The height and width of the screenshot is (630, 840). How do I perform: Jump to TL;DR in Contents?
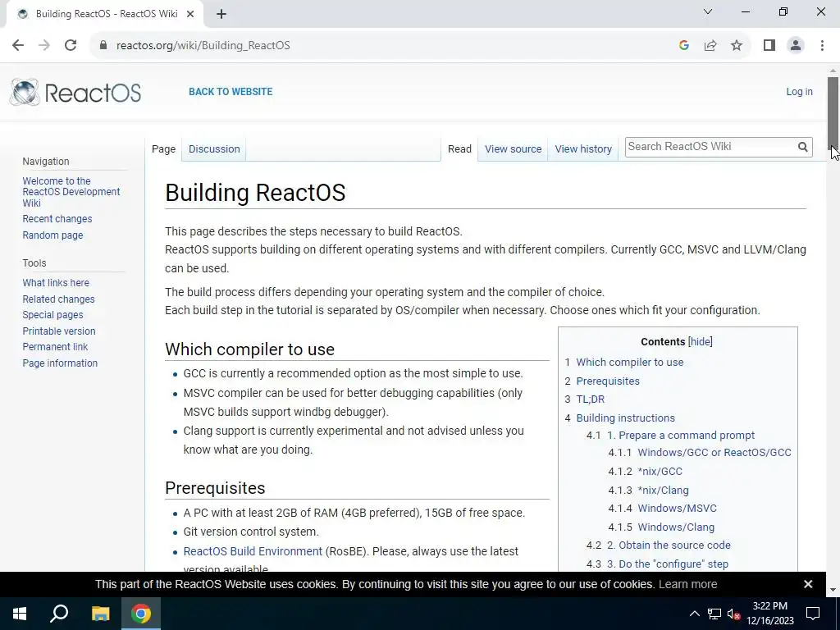tap(591, 399)
